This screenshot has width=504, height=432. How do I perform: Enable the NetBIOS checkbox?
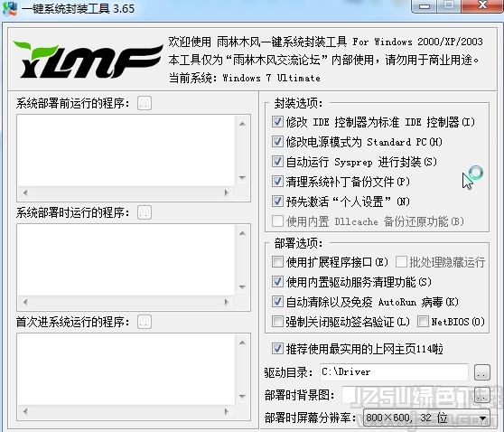click(423, 322)
